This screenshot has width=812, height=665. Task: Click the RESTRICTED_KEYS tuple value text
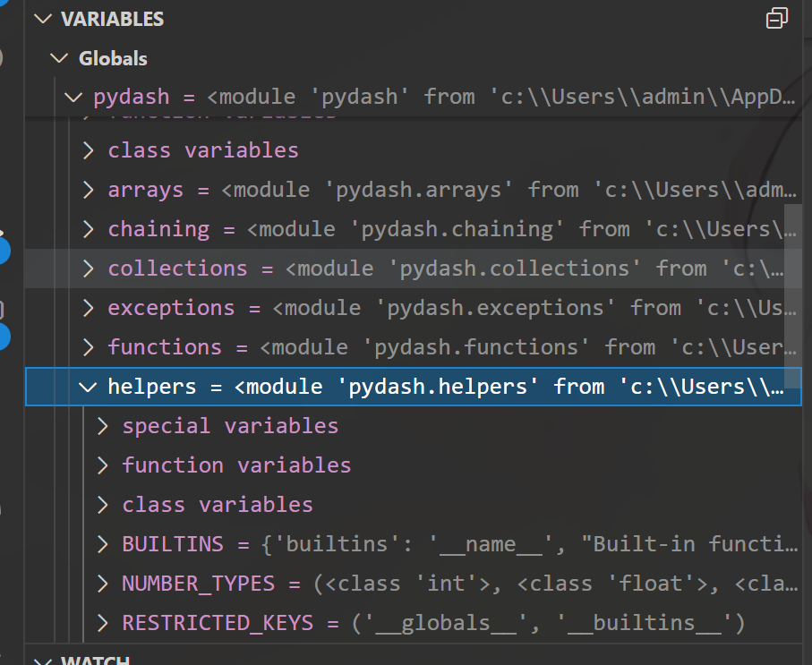(548, 623)
